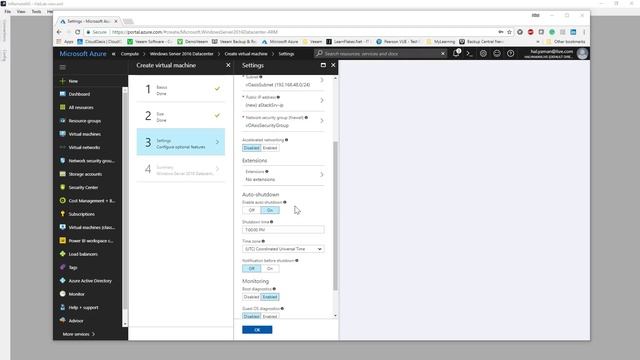This screenshot has height=360, width=640.
Task: Open Azure Active Directory
Action: 90,281
